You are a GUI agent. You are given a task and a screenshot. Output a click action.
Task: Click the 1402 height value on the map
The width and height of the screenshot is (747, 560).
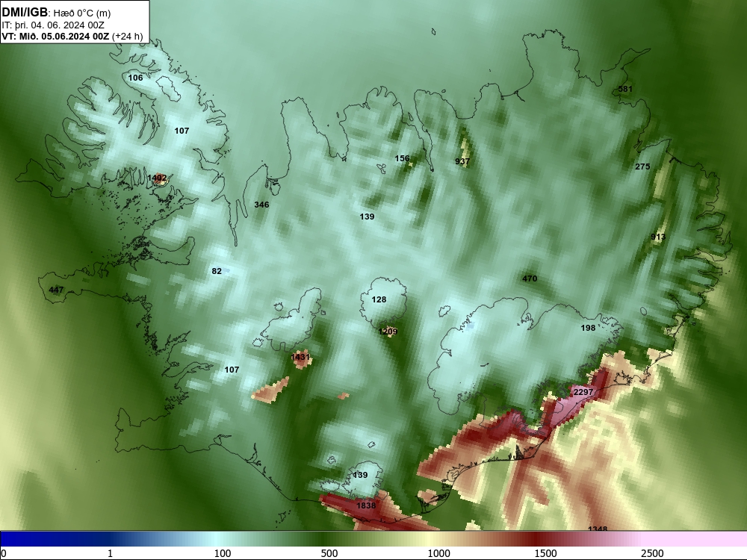click(157, 178)
